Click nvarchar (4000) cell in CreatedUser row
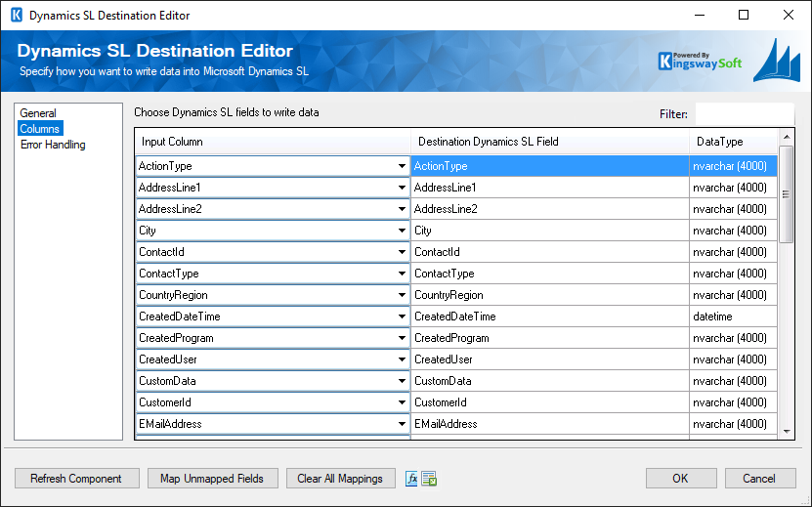 click(733, 359)
